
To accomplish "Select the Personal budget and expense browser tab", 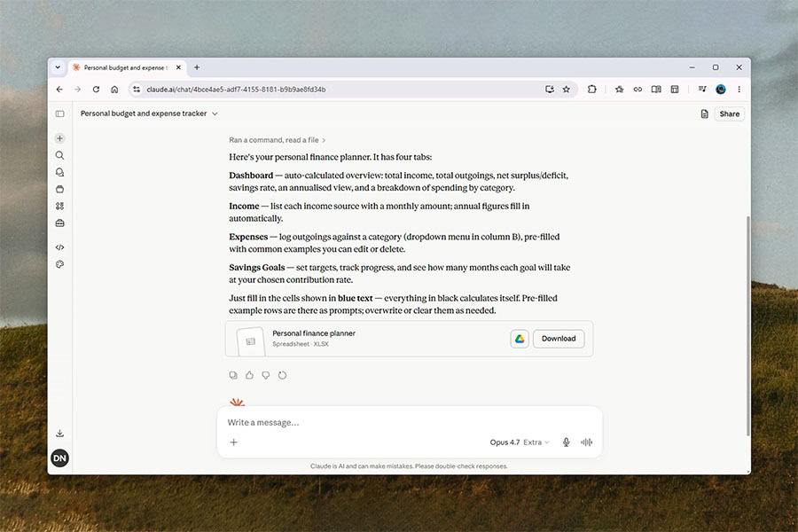I will pos(125,67).
